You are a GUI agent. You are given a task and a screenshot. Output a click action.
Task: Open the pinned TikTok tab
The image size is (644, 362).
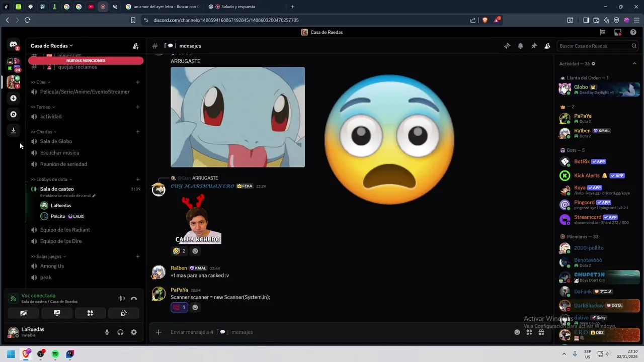pyautogui.click(x=6, y=7)
